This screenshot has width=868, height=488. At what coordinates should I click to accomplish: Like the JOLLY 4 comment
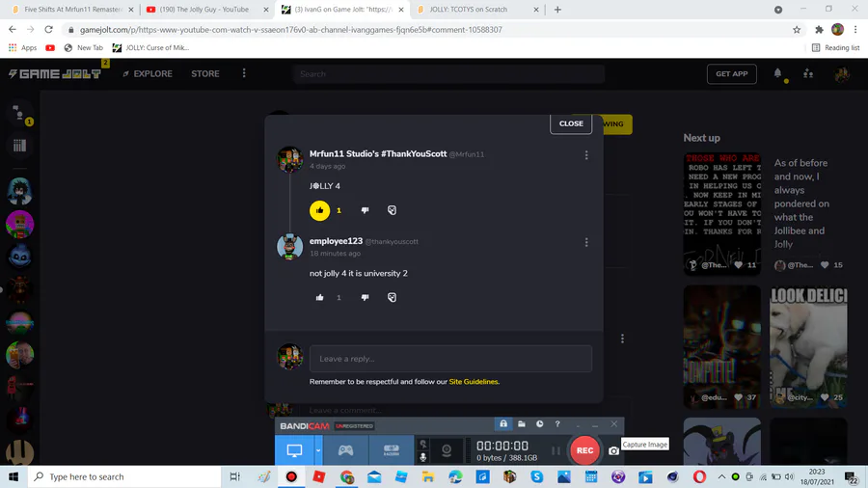(x=319, y=210)
